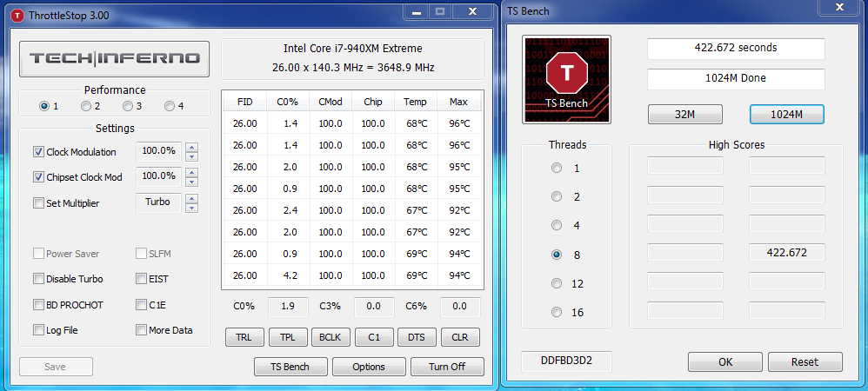Select 8 threads in TS Bench
This screenshot has width=868, height=391.
557,255
